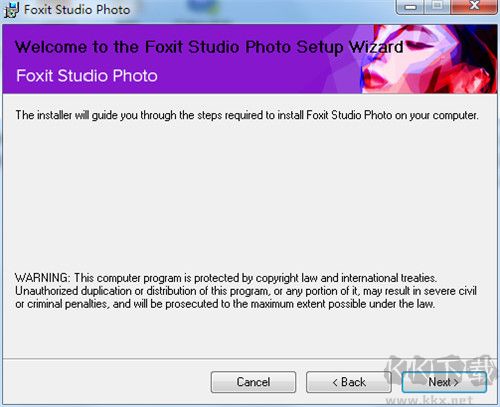Image resolution: width=500 pixels, height=407 pixels.
Task: Click the separator line above the buttons
Action: [x=249, y=359]
